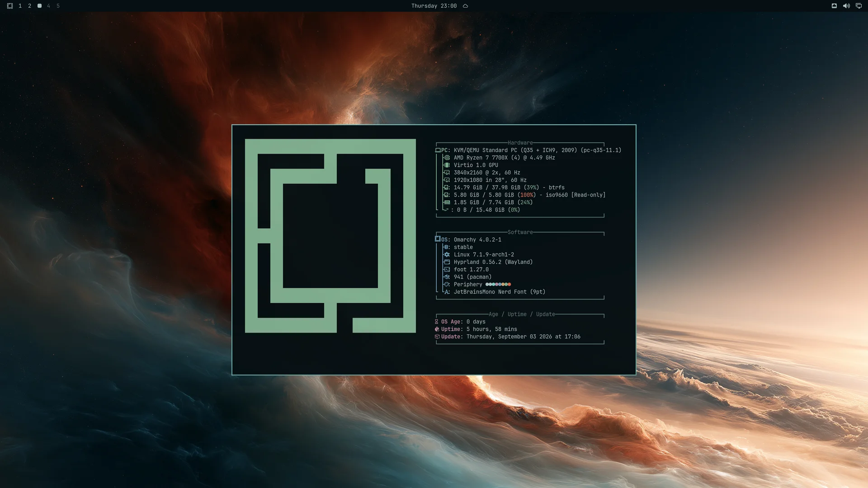Switch to workspace 4
868x488 pixels.
[49, 6]
